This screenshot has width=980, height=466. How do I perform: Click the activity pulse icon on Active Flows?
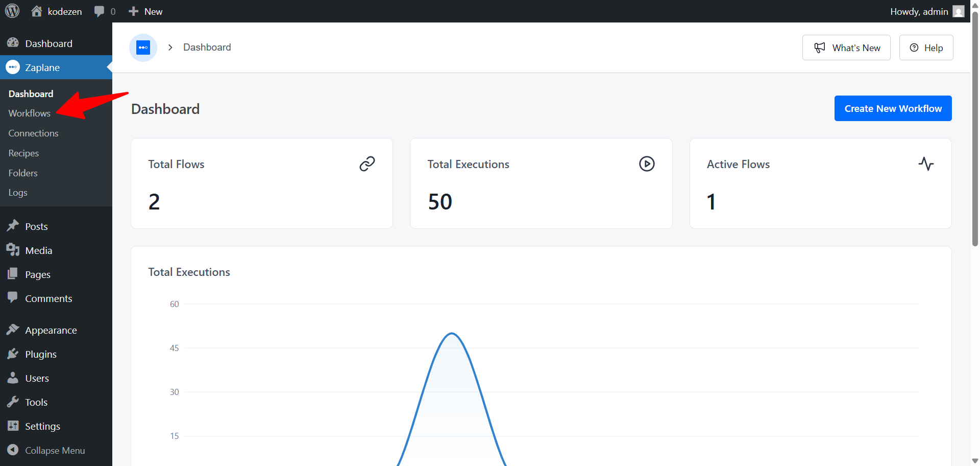click(926, 164)
